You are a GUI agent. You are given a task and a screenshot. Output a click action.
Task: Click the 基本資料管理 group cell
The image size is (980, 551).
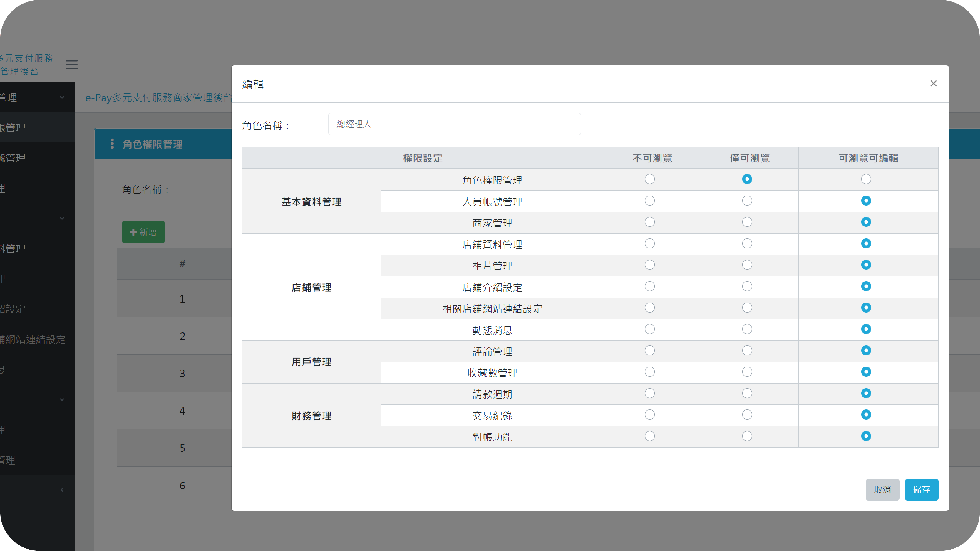click(x=311, y=201)
